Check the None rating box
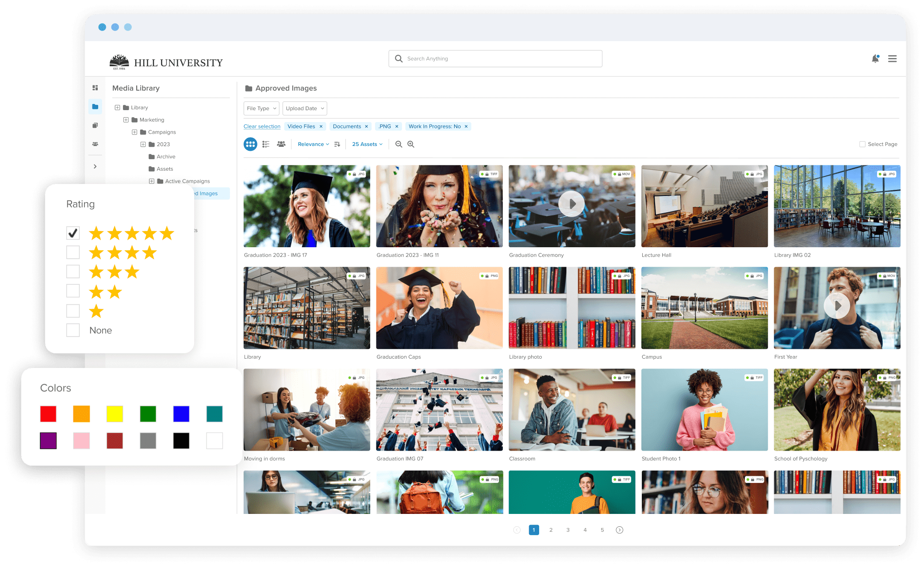 tap(73, 330)
